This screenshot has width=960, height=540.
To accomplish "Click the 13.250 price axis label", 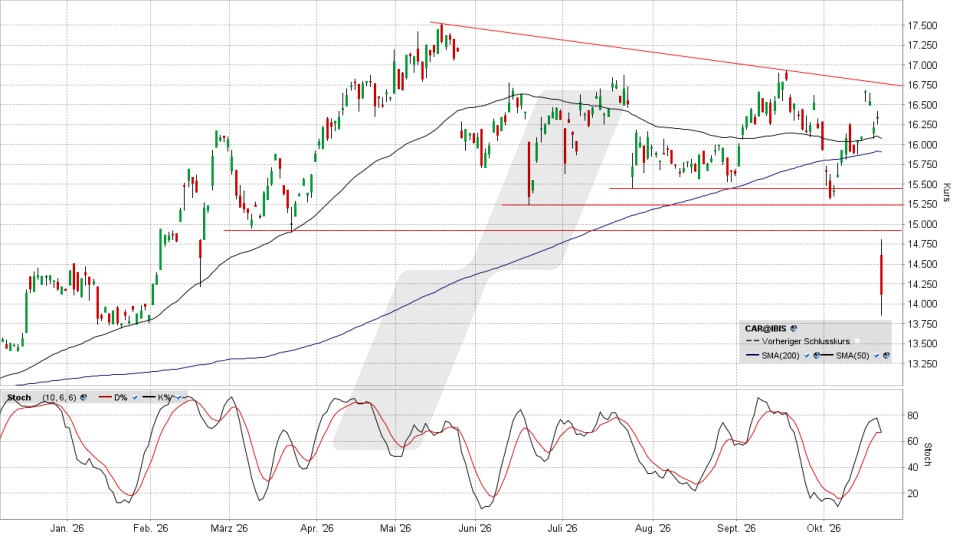I will [922, 364].
